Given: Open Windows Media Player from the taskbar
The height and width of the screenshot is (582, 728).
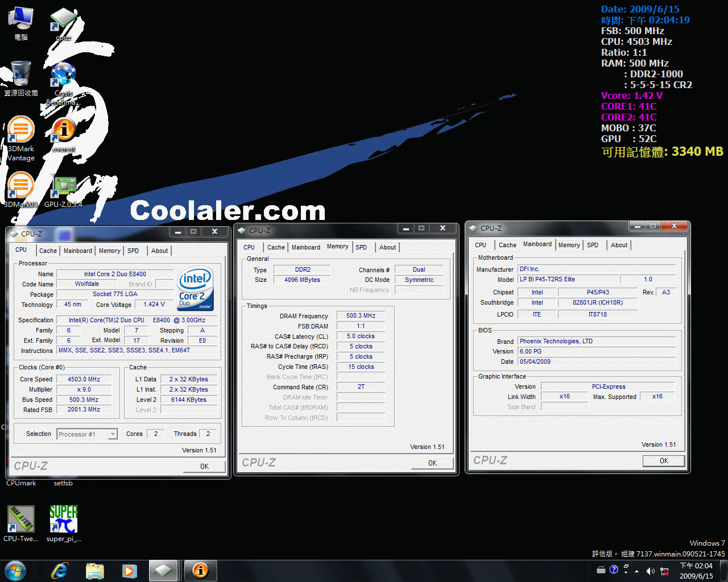Looking at the screenshot, I should tap(130, 571).
